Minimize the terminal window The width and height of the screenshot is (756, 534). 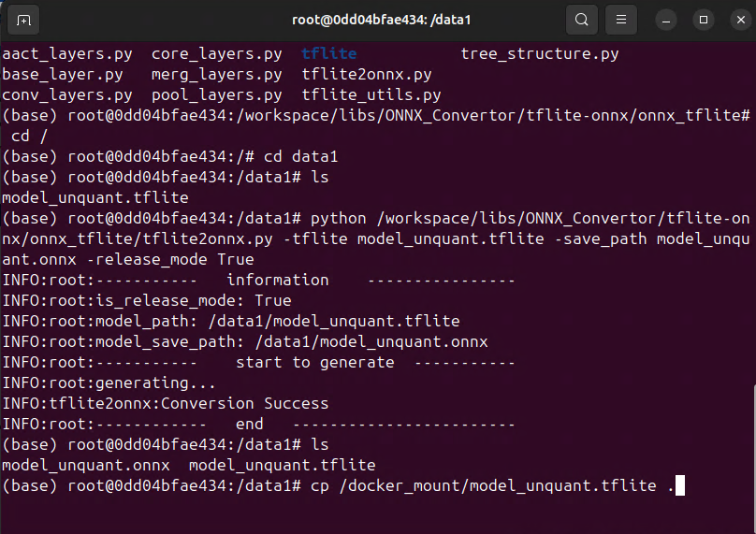pyautogui.click(x=667, y=20)
